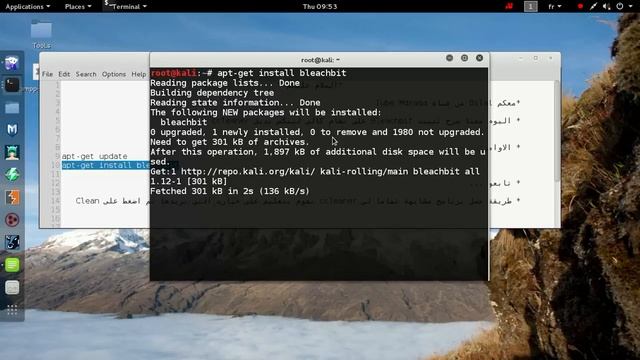Launch Burp Suite orange icon in dock
640x360 pixels.
point(12,198)
